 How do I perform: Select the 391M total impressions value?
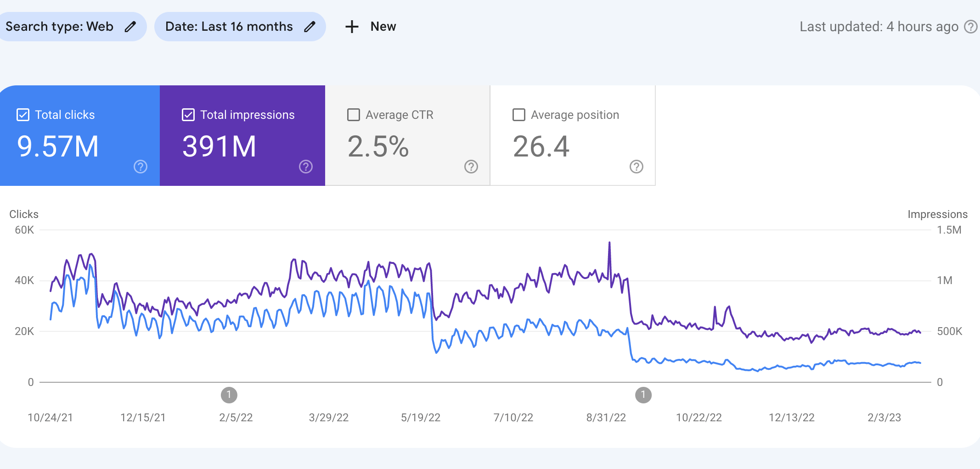pyautogui.click(x=219, y=147)
